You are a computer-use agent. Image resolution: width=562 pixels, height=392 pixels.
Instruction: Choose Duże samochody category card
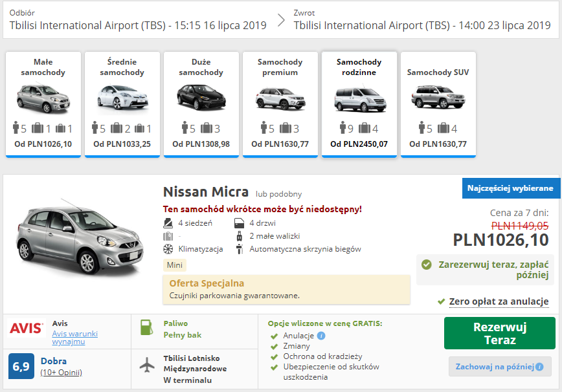201,104
